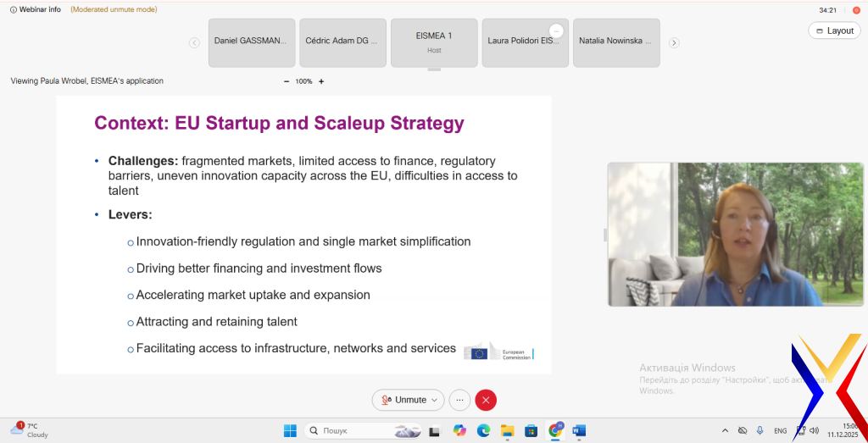Open the more options ellipsis button
Screen dimensions: 868x443
459,400
